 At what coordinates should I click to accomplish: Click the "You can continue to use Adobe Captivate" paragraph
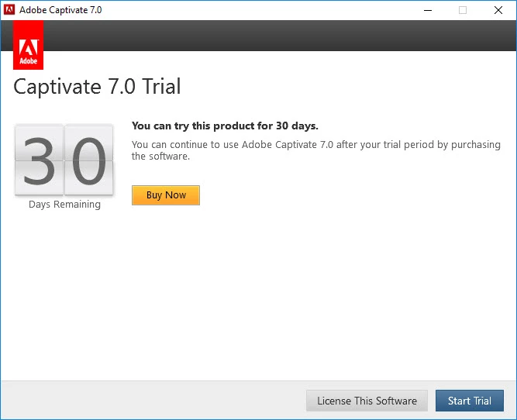point(316,150)
